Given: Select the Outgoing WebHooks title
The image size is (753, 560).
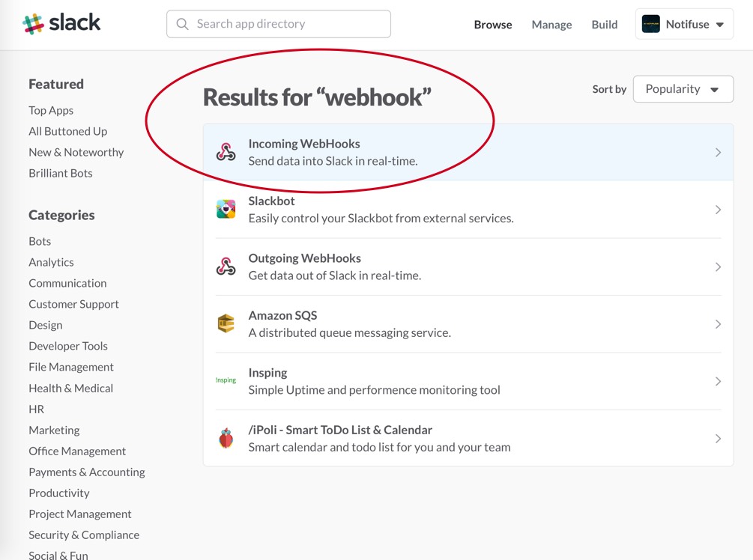Looking at the screenshot, I should click(x=304, y=258).
